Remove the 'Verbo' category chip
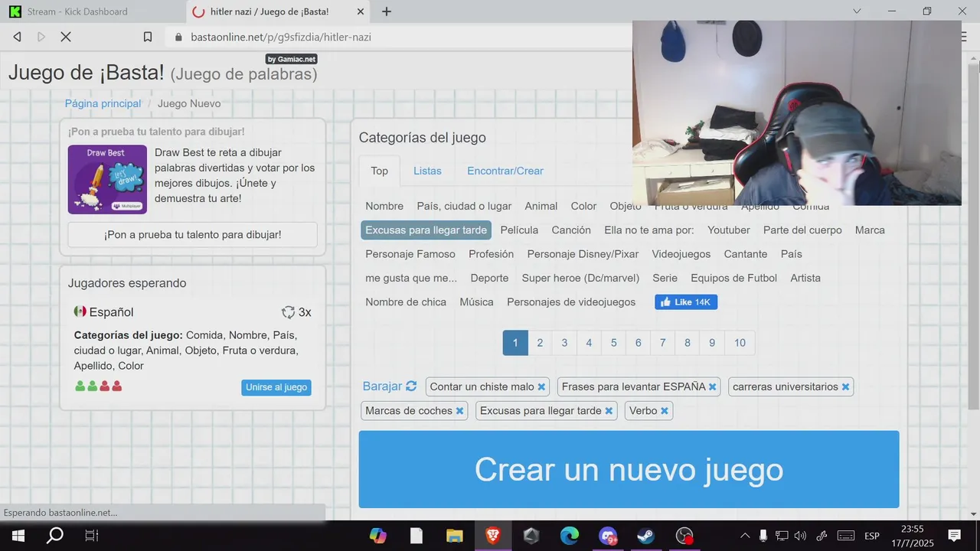Viewport: 980px width, 551px height. coord(665,411)
